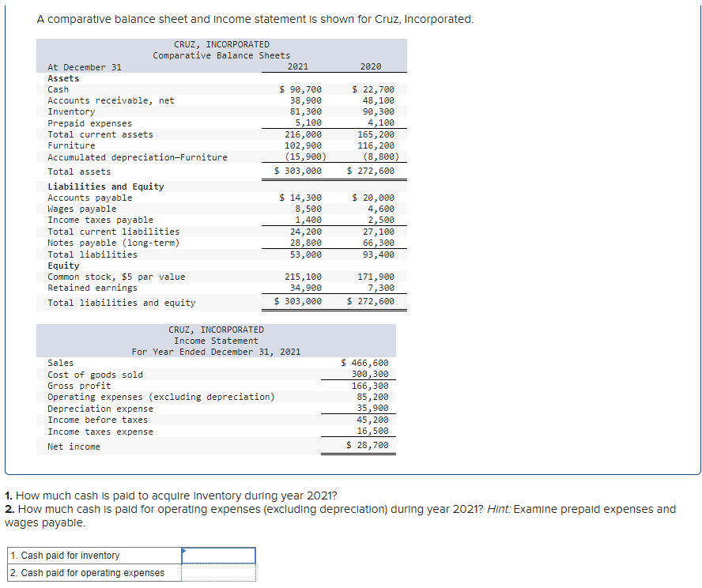Click the Cash paid for operating expenses input field
Screen dimensions: 702x588
point(218,571)
